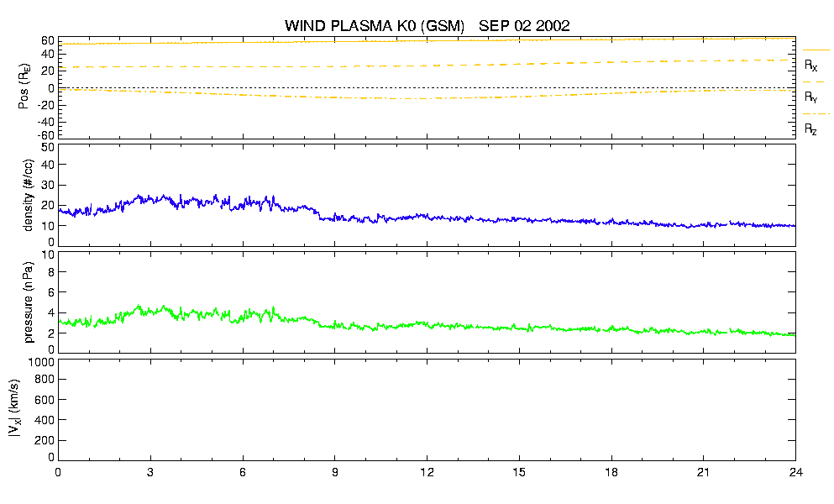Click the solid orange Rx position curve
This screenshot has width=834, height=504.
point(426,41)
